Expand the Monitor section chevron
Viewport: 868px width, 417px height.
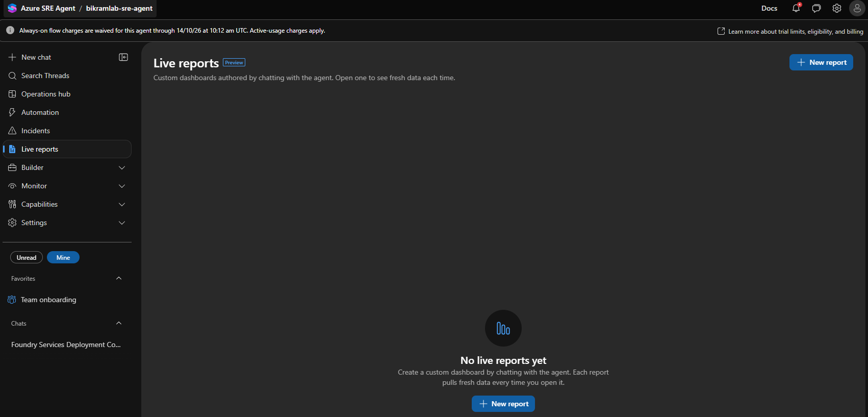click(122, 186)
